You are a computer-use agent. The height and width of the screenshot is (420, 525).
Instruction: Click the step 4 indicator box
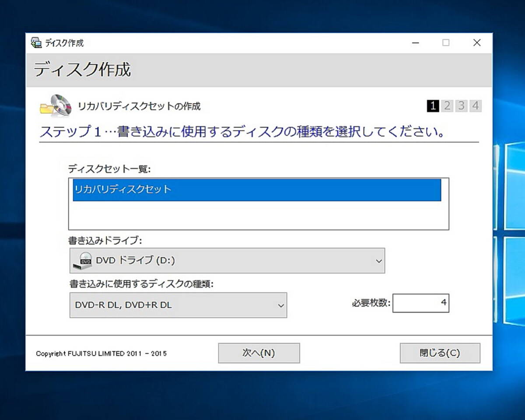[x=476, y=106]
